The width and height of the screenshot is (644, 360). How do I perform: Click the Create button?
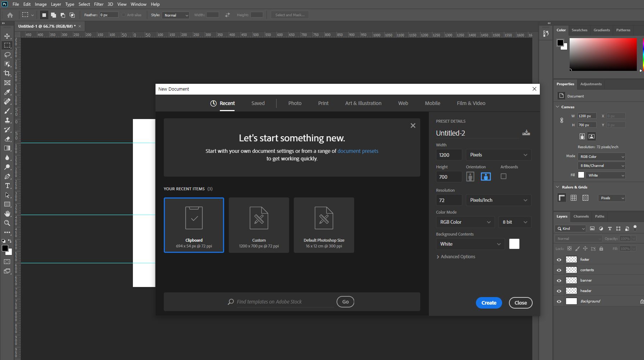click(x=489, y=303)
